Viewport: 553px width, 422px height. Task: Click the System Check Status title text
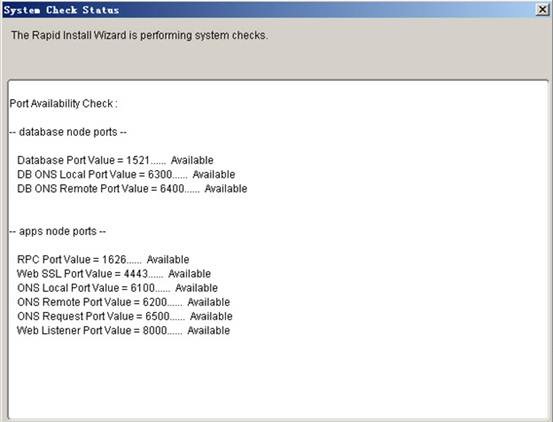point(61,10)
